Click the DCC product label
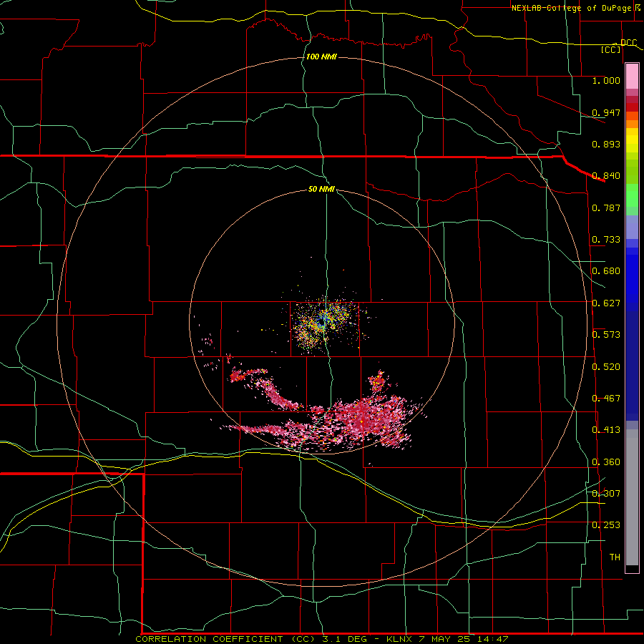Image resolution: width=644 pixels, height=644 pixels. (628, 43)
